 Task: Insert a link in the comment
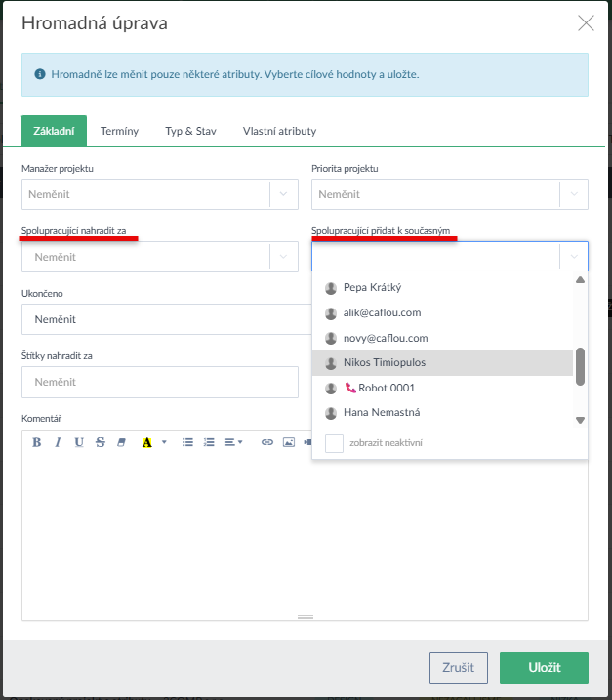[267, 442]
